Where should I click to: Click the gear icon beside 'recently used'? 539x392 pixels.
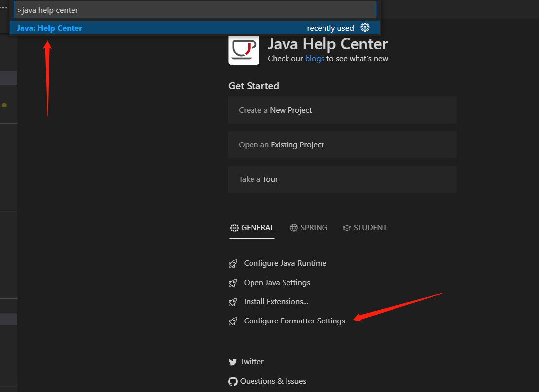(x=365, y=28)
